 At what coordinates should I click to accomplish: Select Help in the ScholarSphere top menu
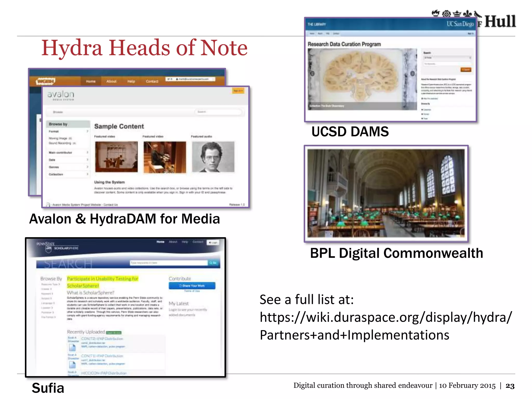pos(185,242)
